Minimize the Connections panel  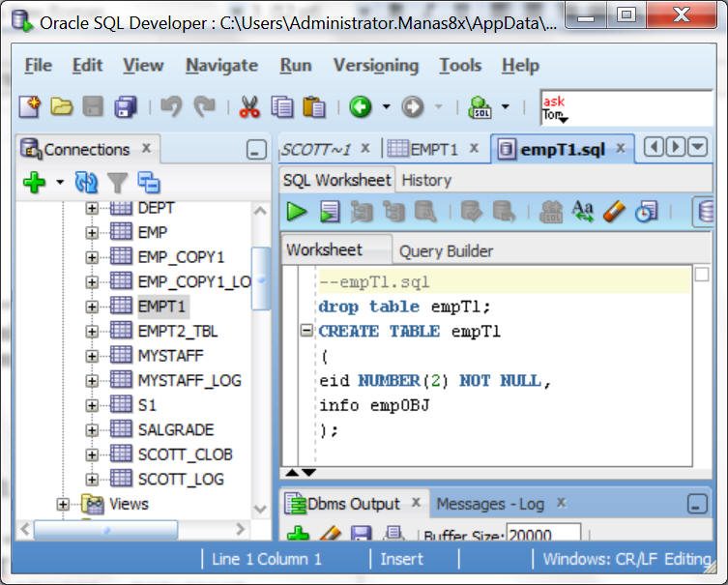point(256,150)
